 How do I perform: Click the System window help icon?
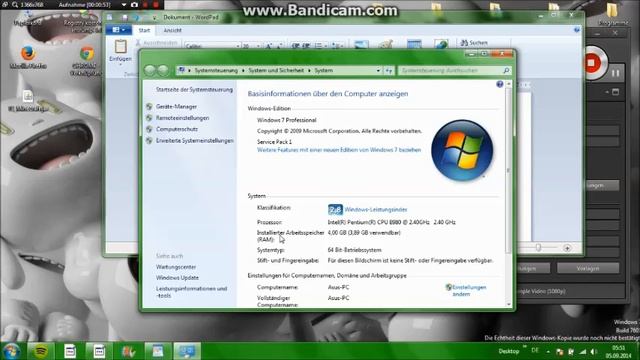pyautogui.click(x=500, y=84)
